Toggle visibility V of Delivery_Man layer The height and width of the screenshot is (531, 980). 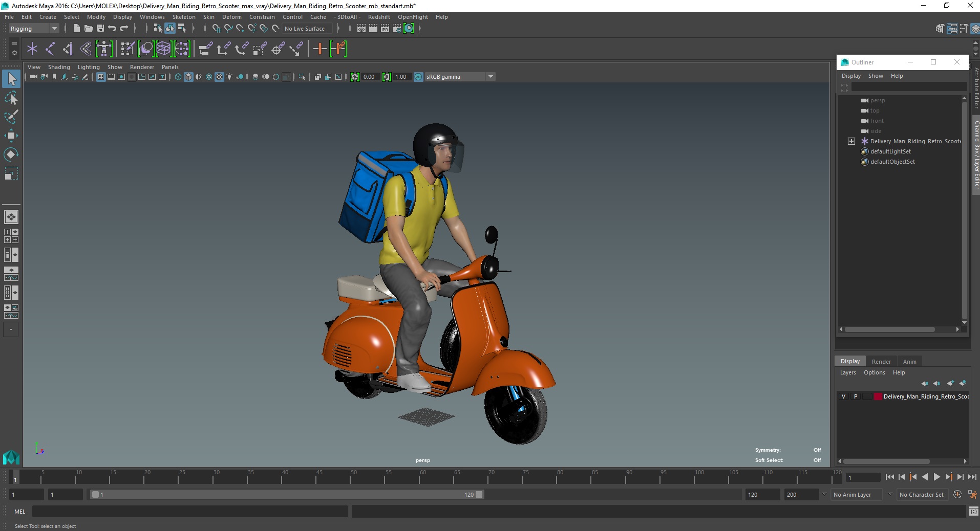[x=844, y=396]
